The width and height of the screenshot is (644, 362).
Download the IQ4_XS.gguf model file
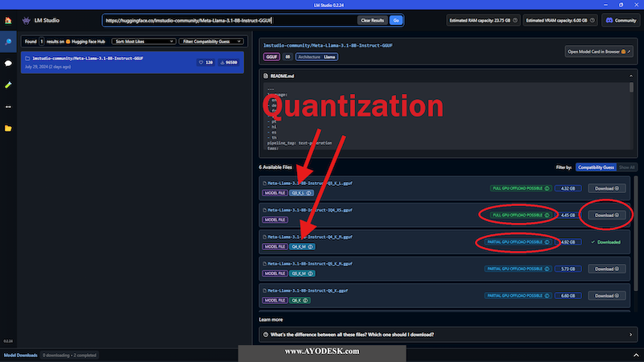pyautogui.click(x=607, y=215)
